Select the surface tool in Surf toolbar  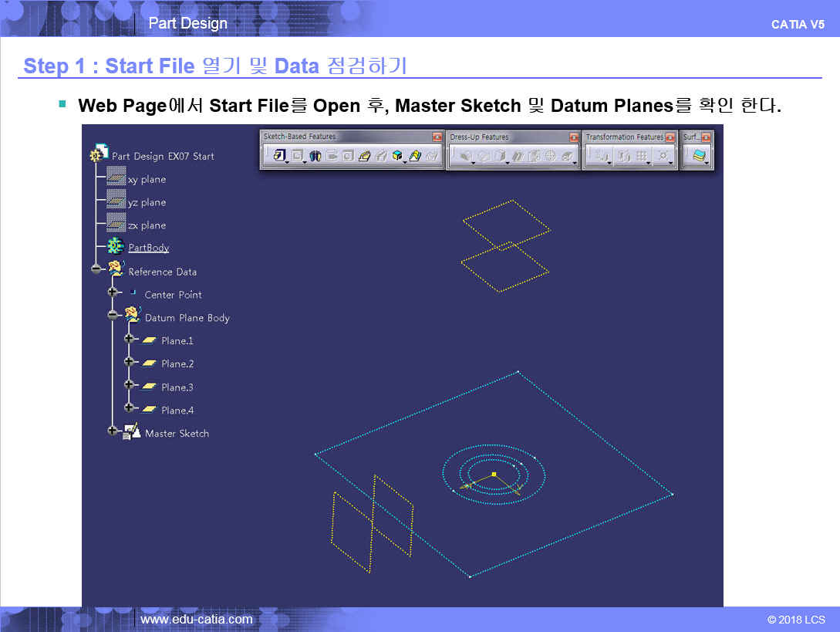click(699, 156)
